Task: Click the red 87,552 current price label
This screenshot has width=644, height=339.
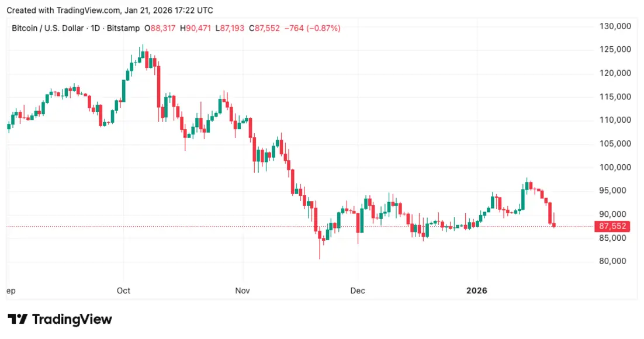Action: [x=612, y=226]
